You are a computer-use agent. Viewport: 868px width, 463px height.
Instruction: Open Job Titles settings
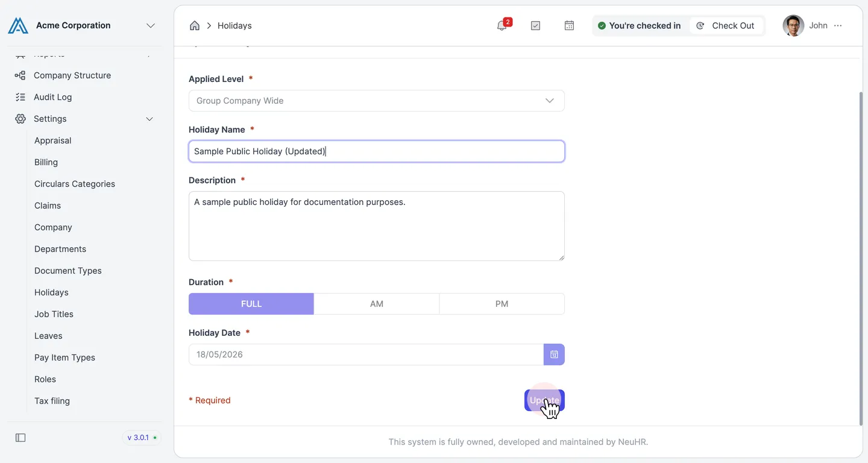pos(54,314)
